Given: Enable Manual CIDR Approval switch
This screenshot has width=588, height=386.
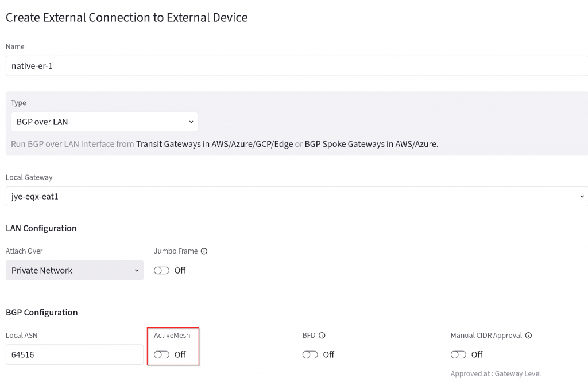Looking at the screenshot, I should 458,355.
